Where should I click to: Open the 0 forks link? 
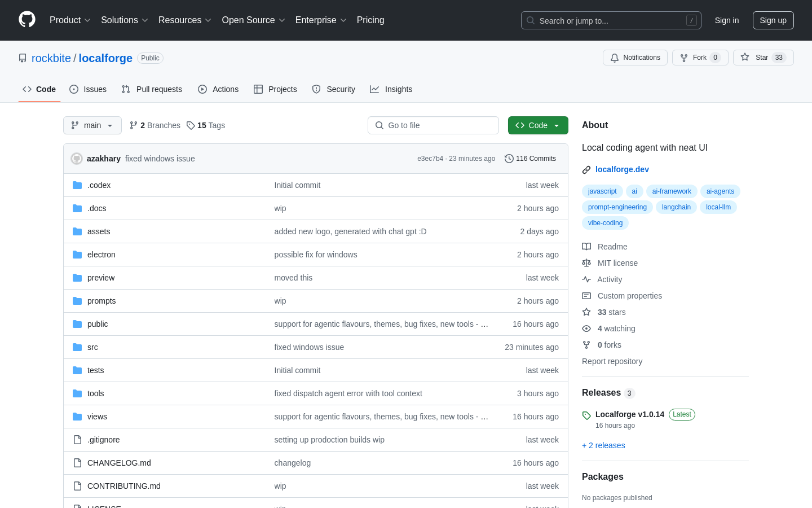click(x=609, y=345)
